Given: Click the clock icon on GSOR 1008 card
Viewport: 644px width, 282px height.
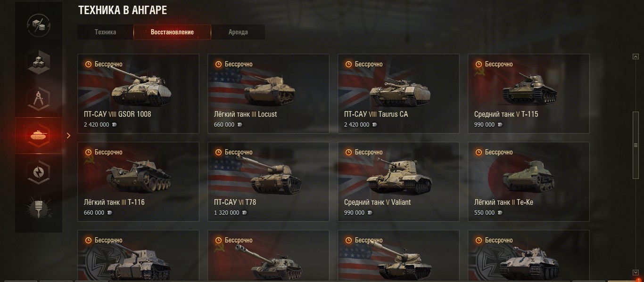Looking at the screenshot, I should point(88,64).
